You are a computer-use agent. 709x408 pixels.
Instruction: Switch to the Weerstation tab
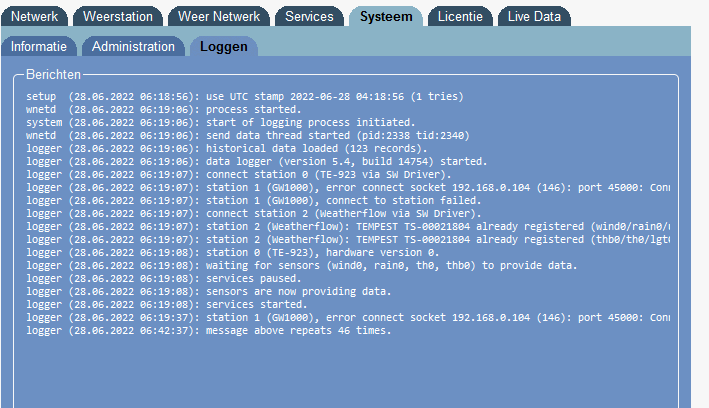(x=118, y=16)
